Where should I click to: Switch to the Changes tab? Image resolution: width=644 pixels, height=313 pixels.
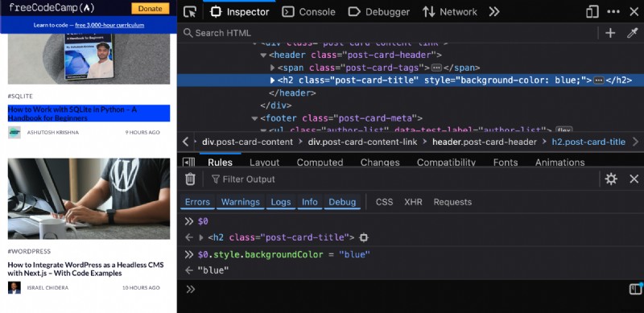click(380, 163)
